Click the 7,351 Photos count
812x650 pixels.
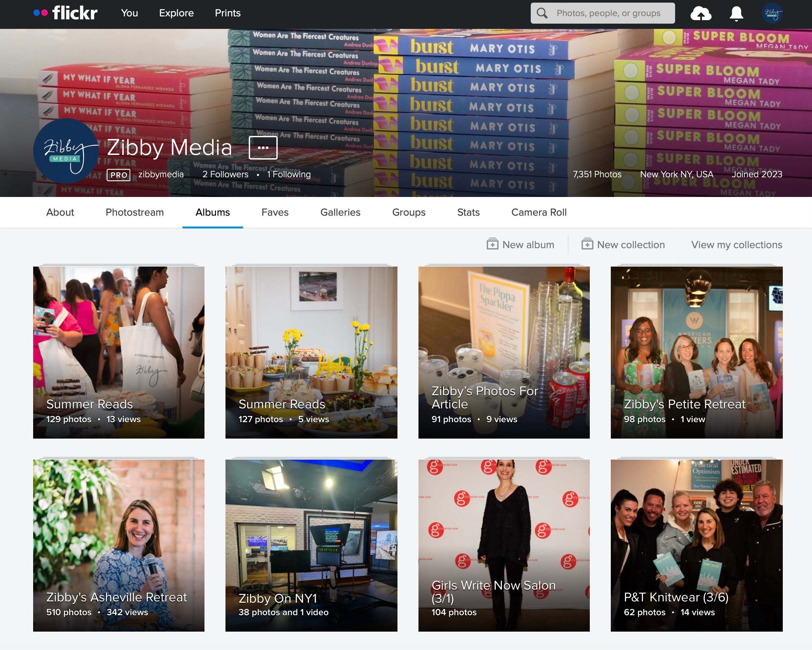click(597, 174)
